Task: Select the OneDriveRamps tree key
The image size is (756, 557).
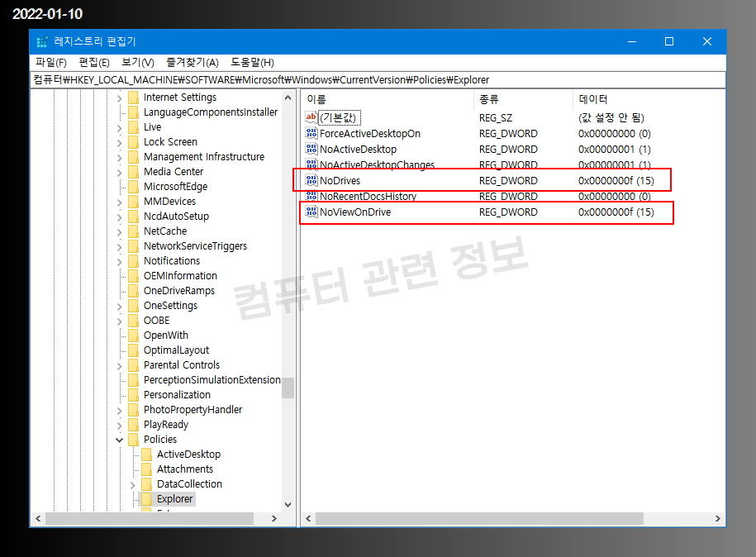Action: pos(178,291)
